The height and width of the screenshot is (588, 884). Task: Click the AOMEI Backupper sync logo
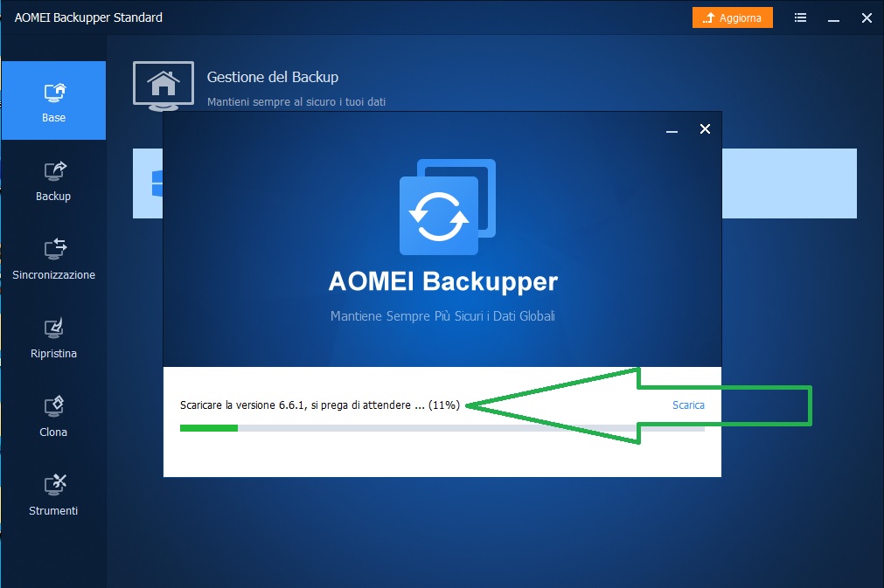tap(447, 207)
